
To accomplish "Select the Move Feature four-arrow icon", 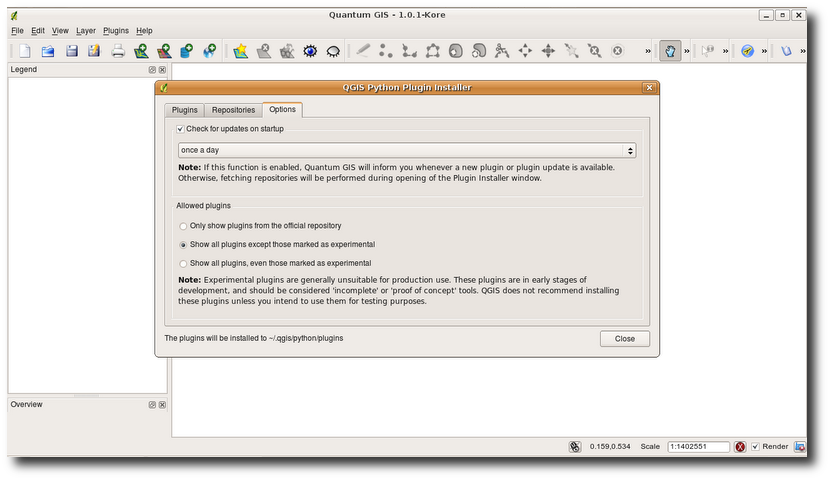I will (x=525, y=51).
